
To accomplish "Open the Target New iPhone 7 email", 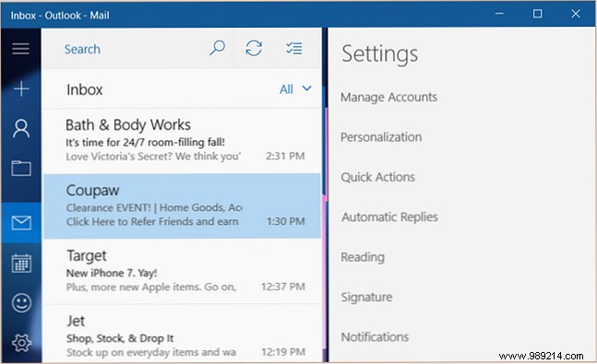I will (182, 272).
